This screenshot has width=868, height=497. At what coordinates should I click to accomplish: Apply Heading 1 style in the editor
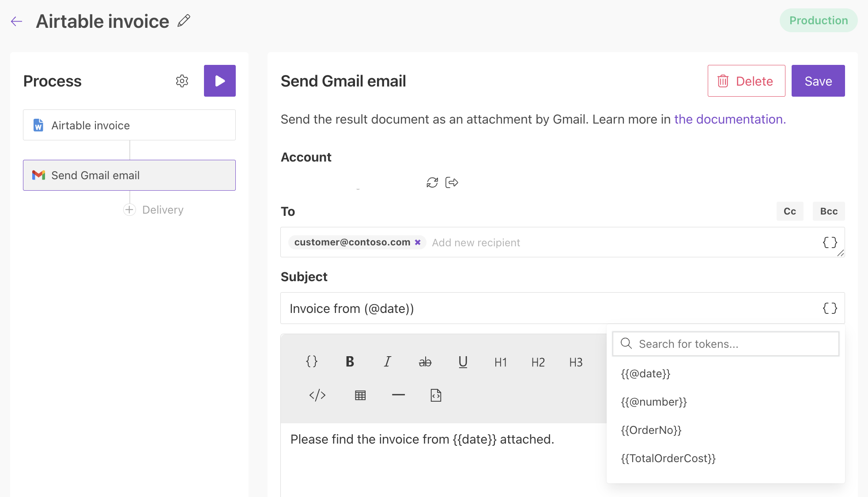click(x=500, y=362)
